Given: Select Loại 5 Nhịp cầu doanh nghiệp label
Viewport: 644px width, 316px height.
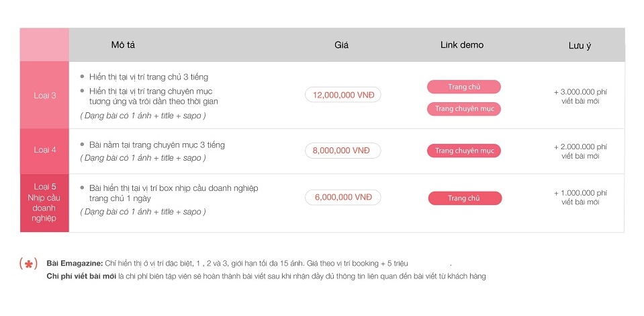Looking at the screenshot, I should point(45,202).
